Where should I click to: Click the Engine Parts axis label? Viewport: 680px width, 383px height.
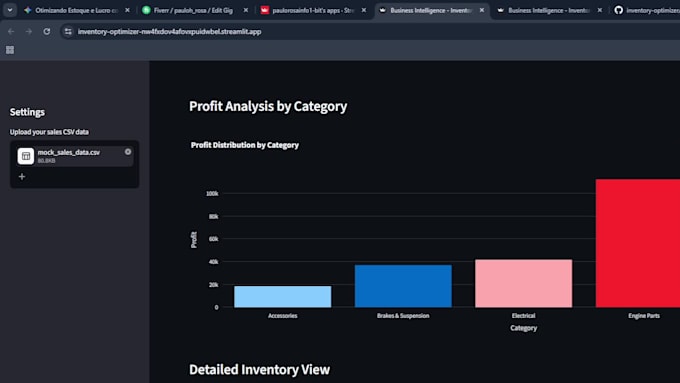tap(644, 316)
